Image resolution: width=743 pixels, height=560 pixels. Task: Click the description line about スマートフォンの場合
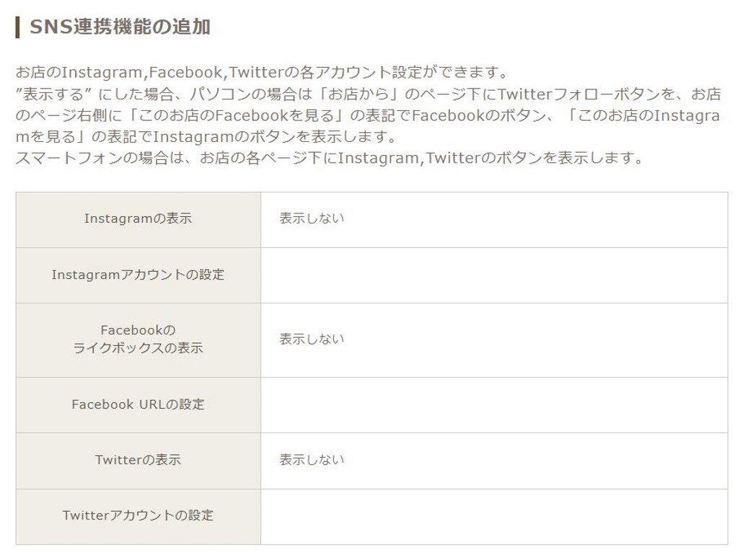coord(330,158)
